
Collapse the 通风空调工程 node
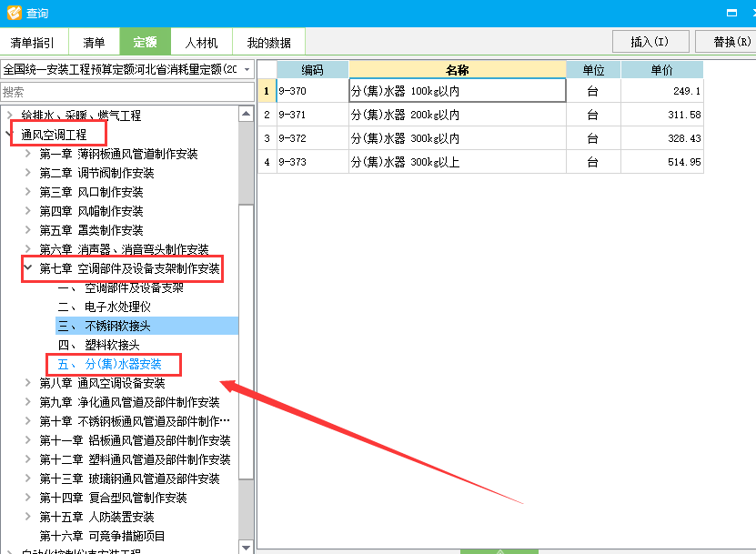click(10, 135)
